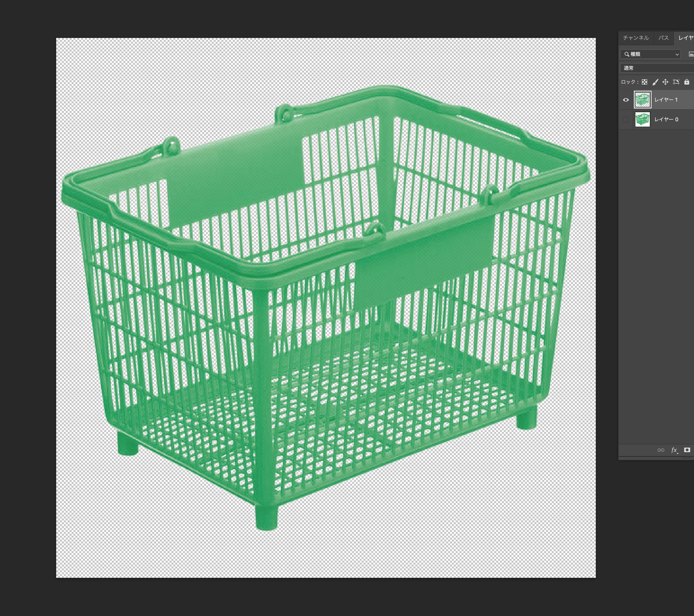Select the レイヤー 0 layer name

(x=666, y=120)
